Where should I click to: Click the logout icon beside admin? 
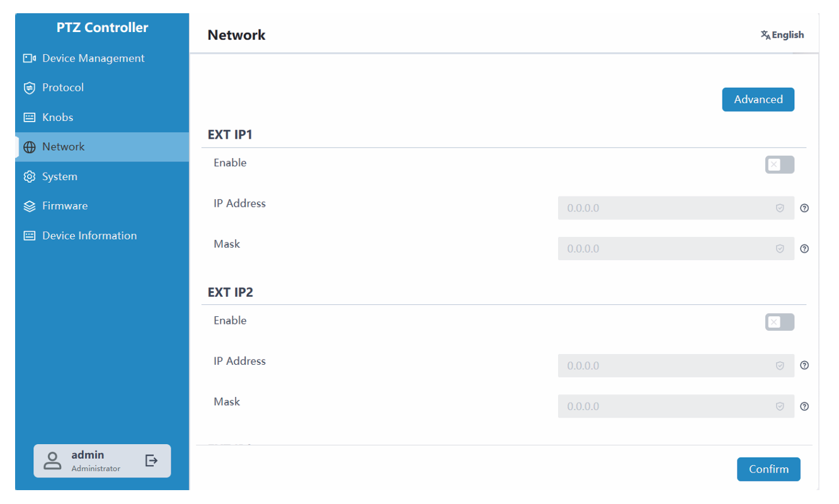(x=151, y=461)
